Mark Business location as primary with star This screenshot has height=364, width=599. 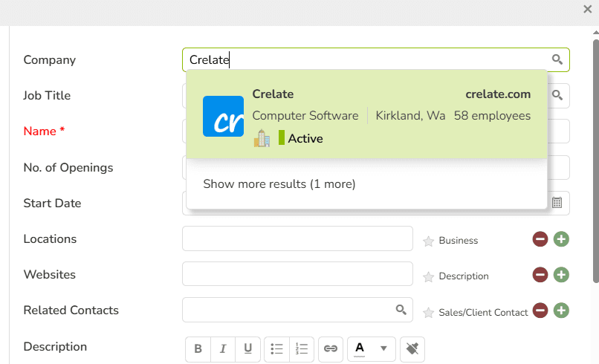(x=429, y=241)
